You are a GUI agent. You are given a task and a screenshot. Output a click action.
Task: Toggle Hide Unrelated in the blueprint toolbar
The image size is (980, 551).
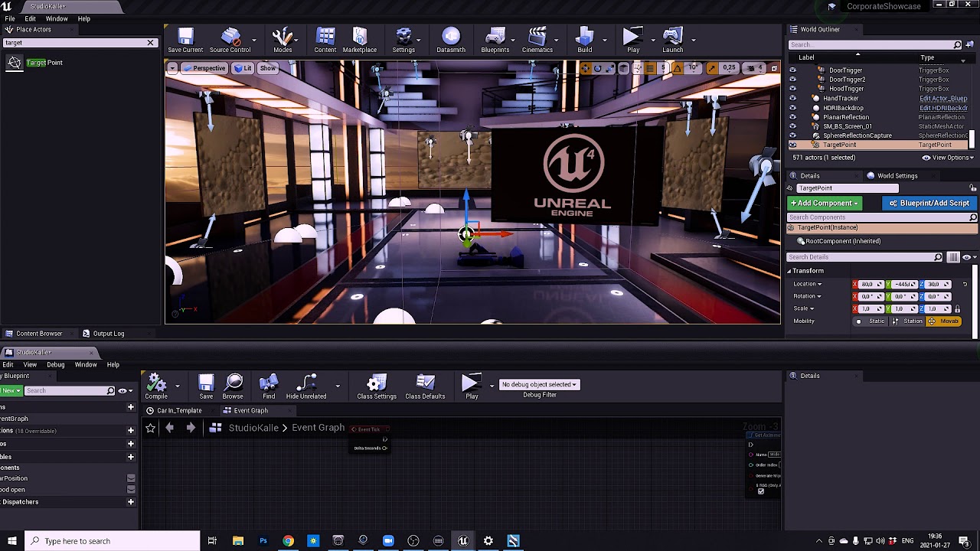pos(306,386)
